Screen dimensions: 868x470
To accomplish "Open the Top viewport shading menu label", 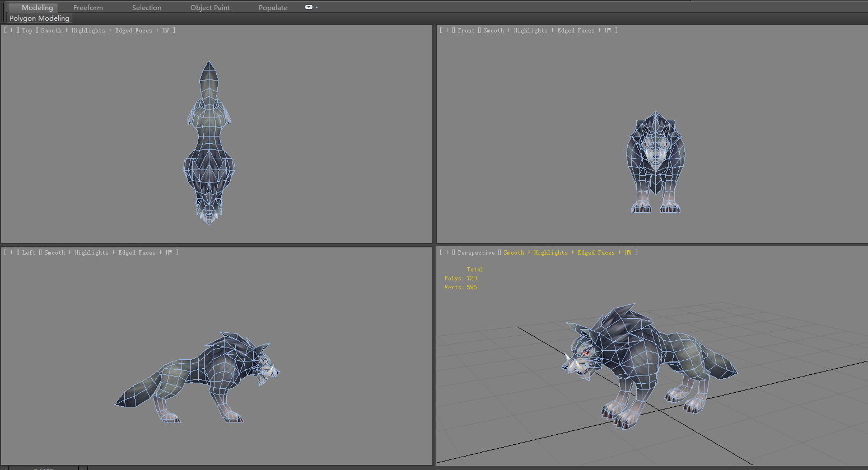I will (x=108, y=30).
